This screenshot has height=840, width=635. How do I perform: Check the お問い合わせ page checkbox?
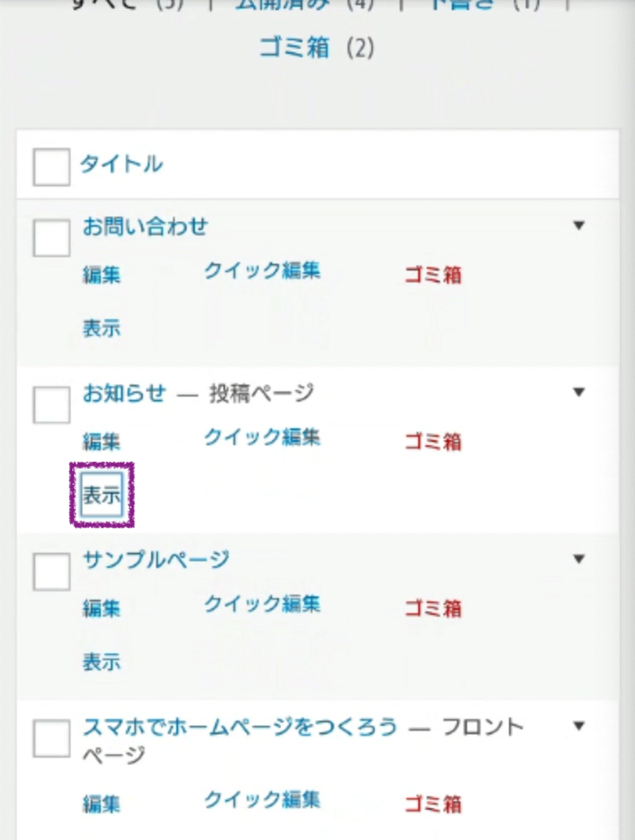pos(51,238)
